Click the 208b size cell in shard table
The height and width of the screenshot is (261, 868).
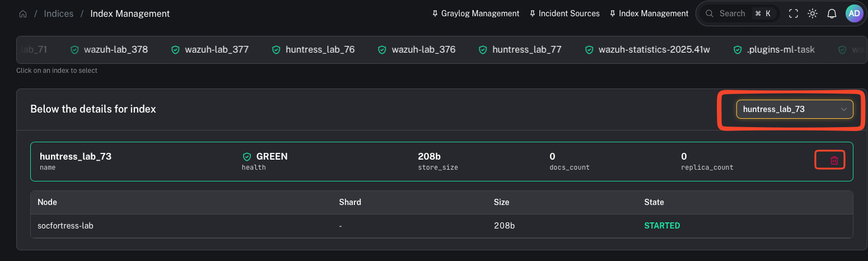[503, 226]
